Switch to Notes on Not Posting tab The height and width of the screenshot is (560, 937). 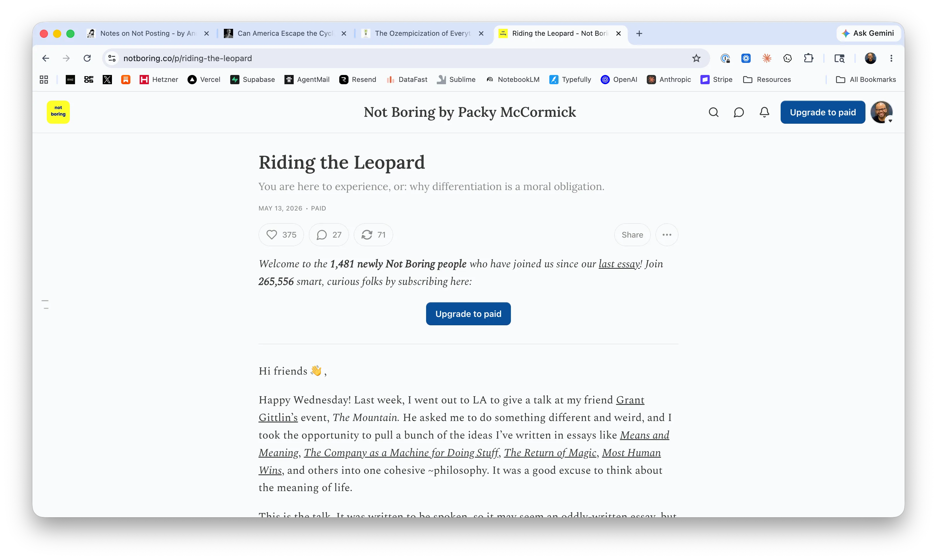click(x=148, y=33)
